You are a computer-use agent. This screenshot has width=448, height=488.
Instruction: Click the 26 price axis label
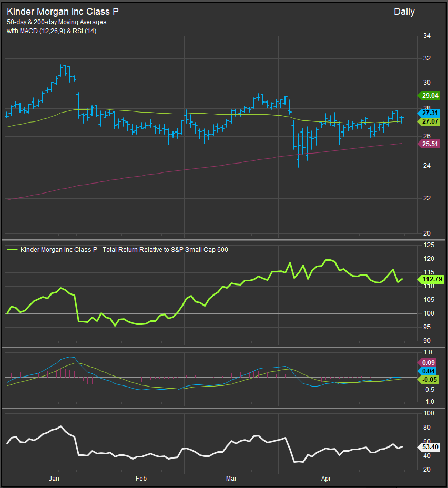(427, 136)
